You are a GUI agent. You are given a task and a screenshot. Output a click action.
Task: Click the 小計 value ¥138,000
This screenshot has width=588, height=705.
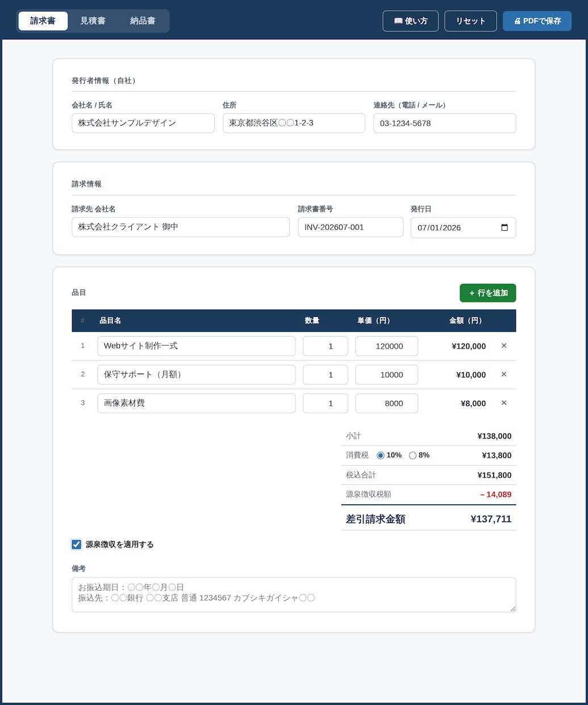(x=494, y=436)
